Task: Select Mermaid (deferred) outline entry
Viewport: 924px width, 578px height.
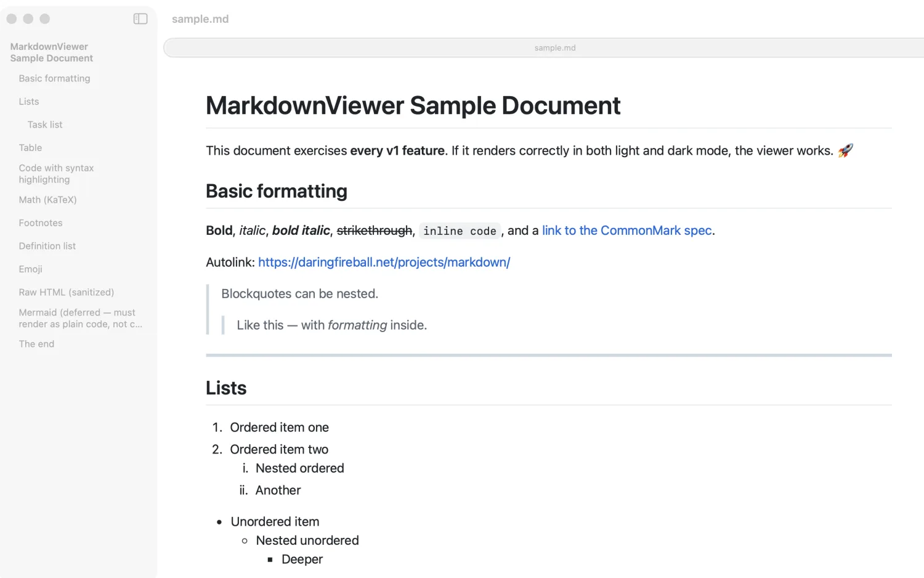Action: [80, 318]
